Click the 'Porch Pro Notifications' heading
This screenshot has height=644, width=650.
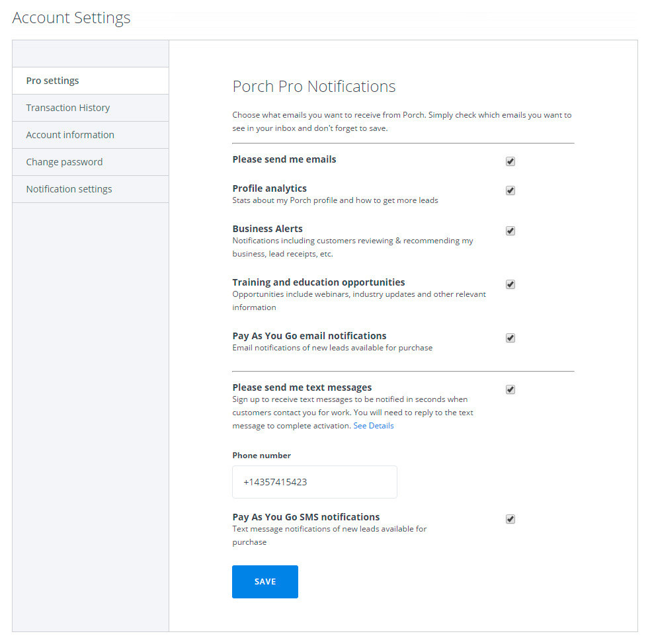point(314,86)
